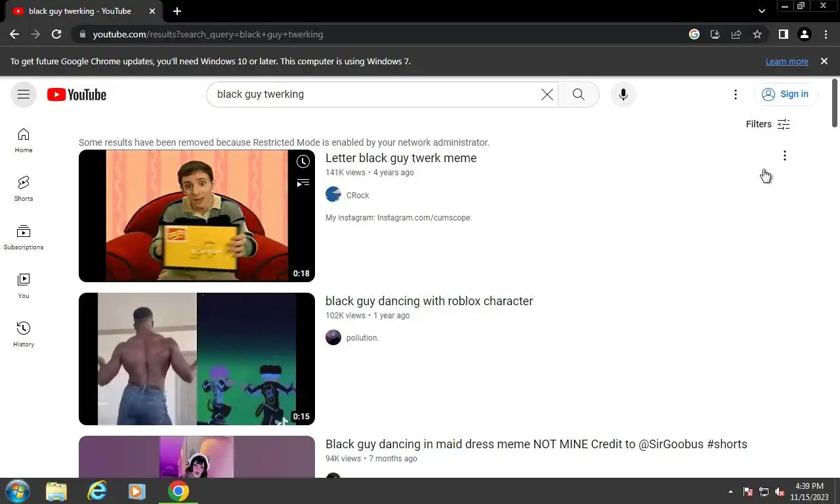Screen dimensions: 840x504
Task: Click the Google icon in address bar
Action: [x=694, y=34]
